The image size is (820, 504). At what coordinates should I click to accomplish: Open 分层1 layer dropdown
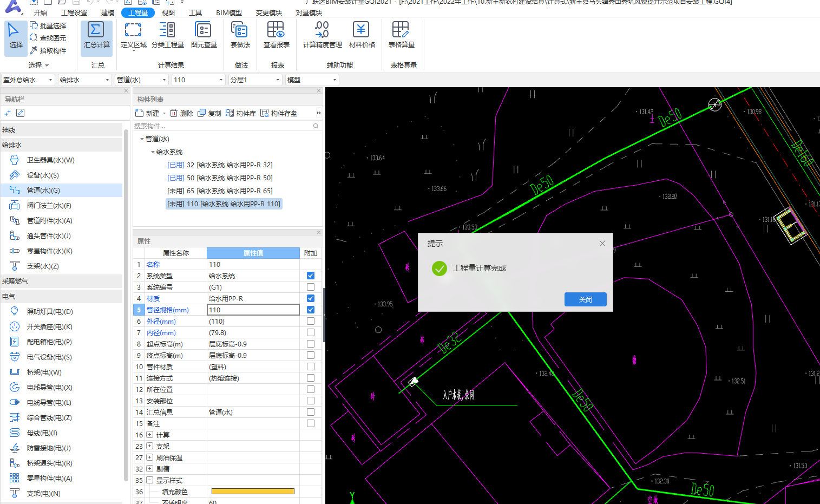[x=255, y=80]
